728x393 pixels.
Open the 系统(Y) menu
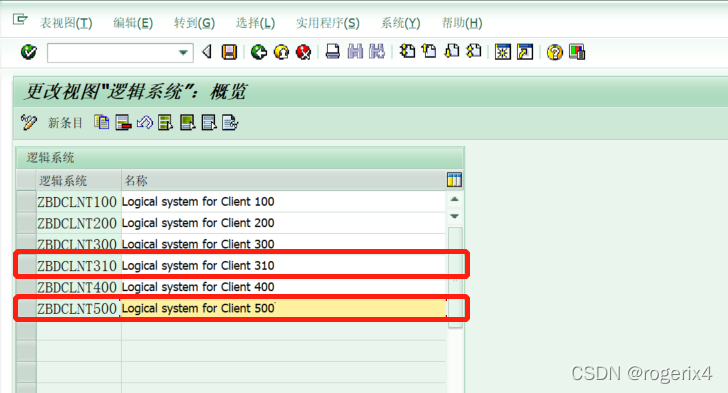click(401, 23)
